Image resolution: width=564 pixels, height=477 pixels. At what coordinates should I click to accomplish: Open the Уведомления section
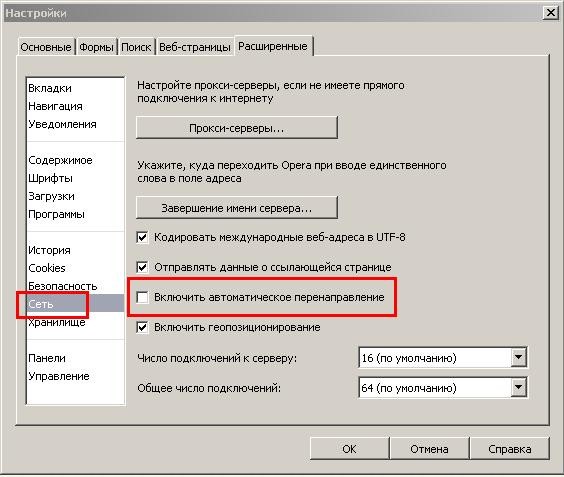pyautogui.click(x=63, y=124)
